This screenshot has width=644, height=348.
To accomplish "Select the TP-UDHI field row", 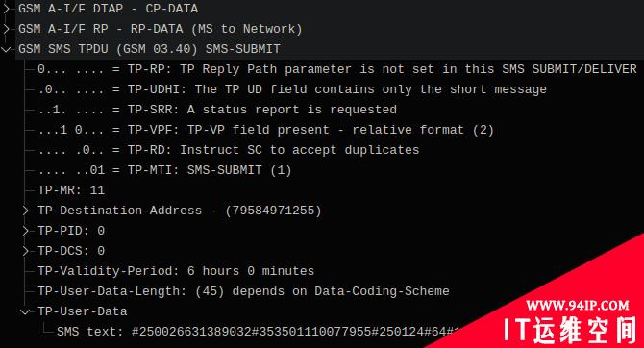I will (292, 89).
